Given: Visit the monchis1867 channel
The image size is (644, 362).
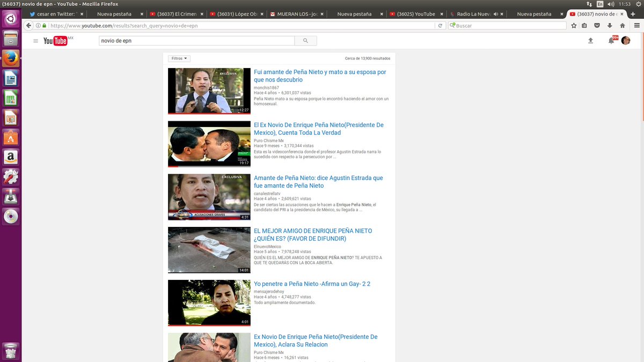Looking at the screenshot, I should tap(266, 87).
